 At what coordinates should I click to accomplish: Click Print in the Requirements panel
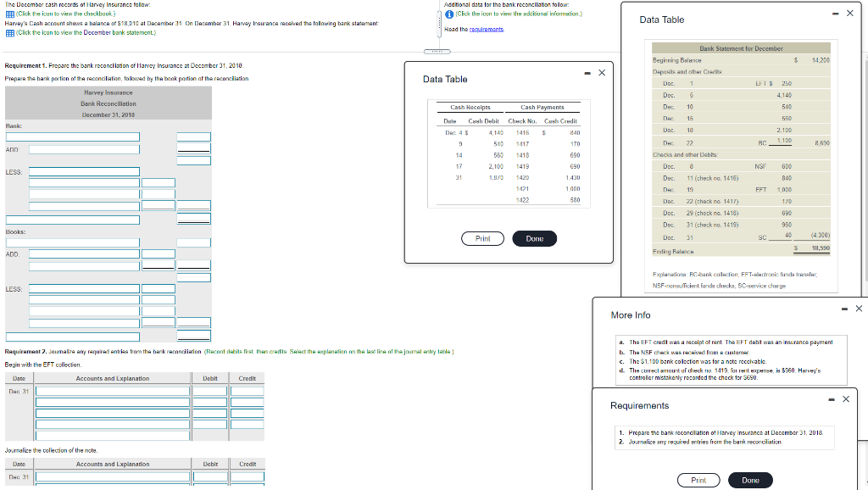click(698, 479)
